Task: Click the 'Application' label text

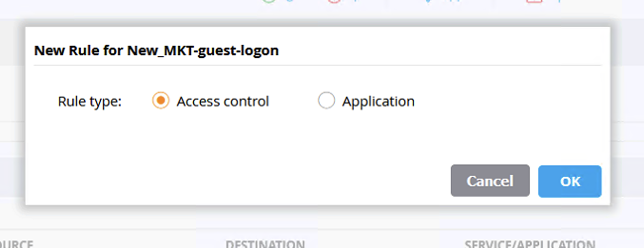Action: point(378,102)
